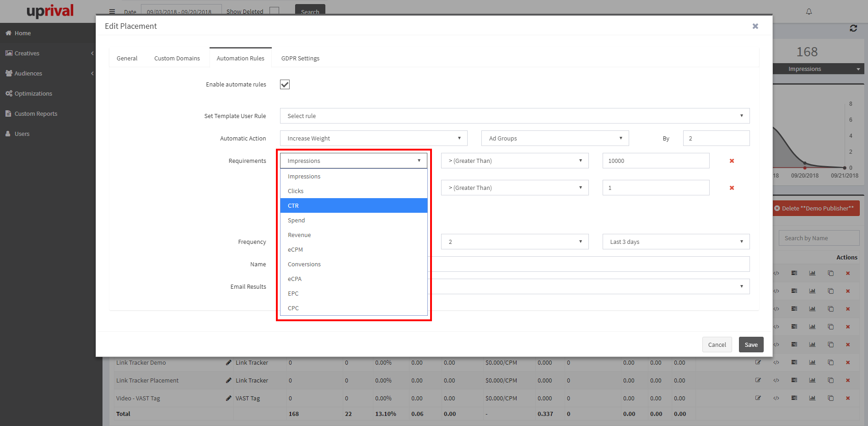This screenshot has width=868, height=426.
Task: Expand the Creatives sidebar submenu
Action: 92,53
